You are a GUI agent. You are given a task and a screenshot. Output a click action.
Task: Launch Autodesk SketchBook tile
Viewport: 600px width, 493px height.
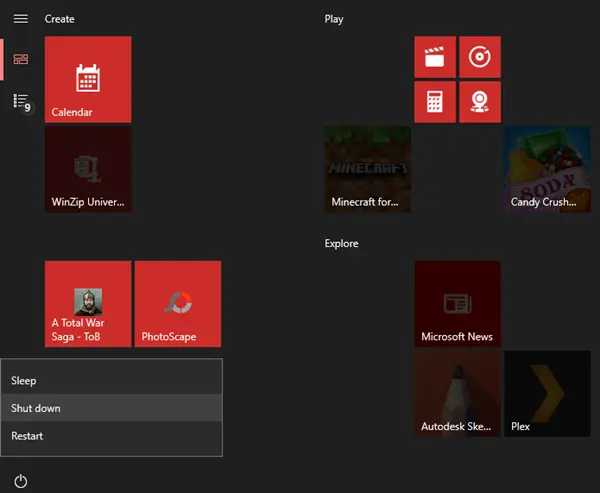point(458,394)
